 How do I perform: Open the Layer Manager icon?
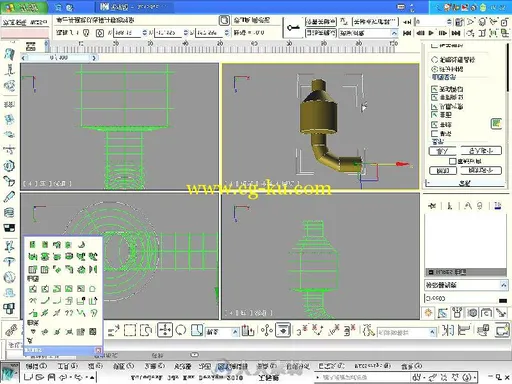click(x=483, y=330)
